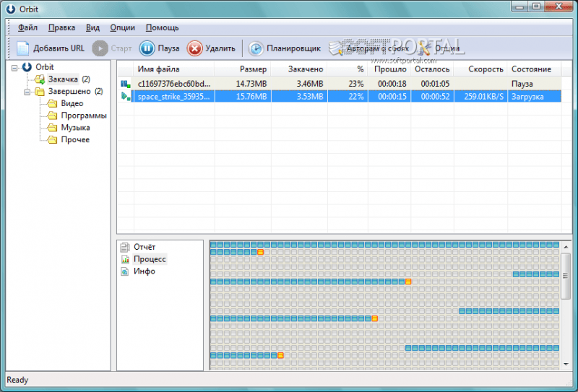
Task: Select file c11697376ebc60bd... row
Action: click(339, 84)
